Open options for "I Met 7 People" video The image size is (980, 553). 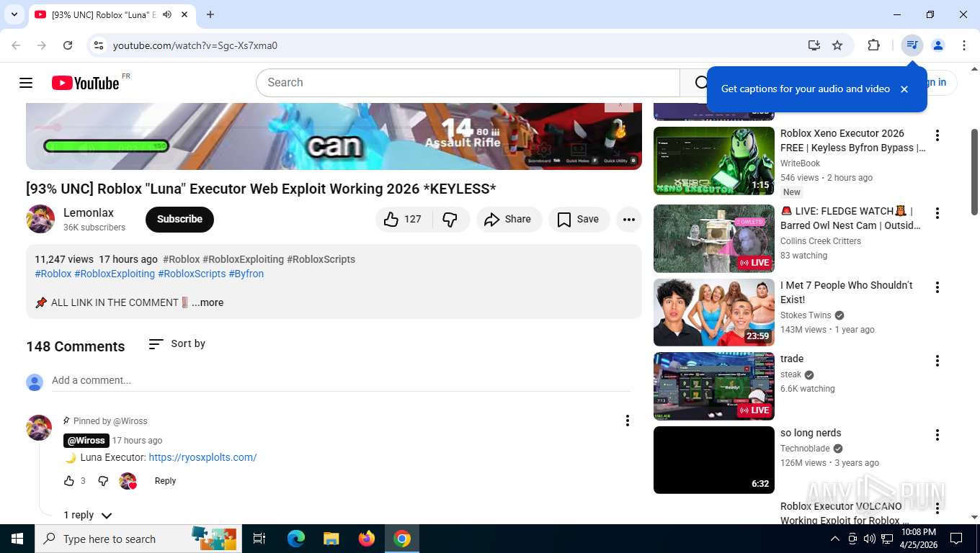pos(937,287)
